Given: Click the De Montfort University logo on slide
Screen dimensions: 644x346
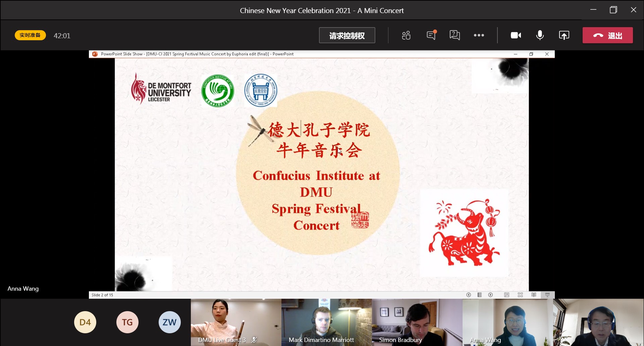Looking at the screenshot, I should [x=161, y=89].
